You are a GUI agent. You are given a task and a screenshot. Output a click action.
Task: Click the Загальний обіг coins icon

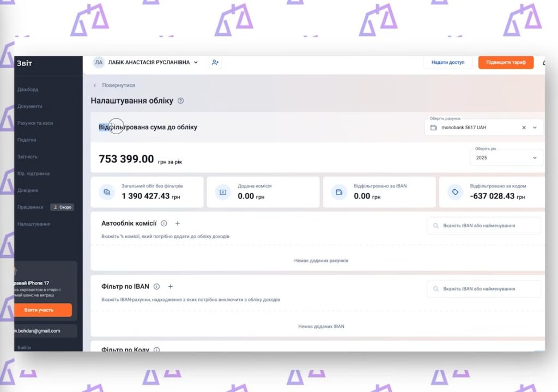[x=107, y=192]
